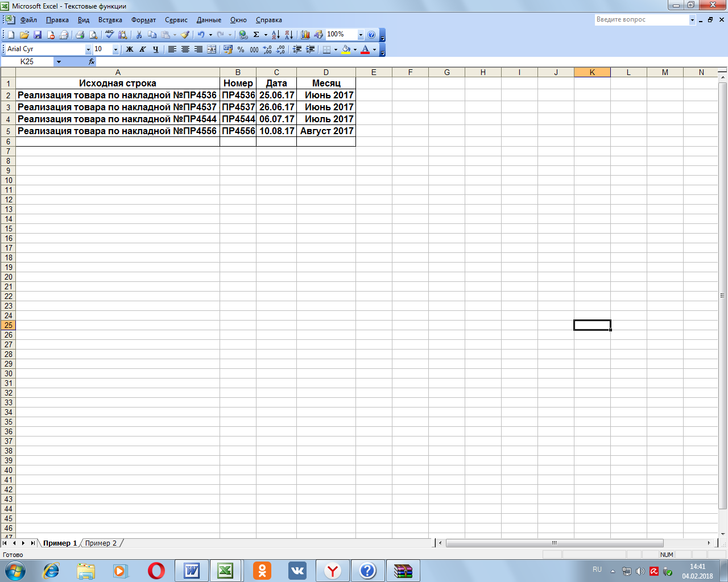Click the Paste clipboard icon
728x582 pixels.
pyautogui.click(x=165, y=35)
